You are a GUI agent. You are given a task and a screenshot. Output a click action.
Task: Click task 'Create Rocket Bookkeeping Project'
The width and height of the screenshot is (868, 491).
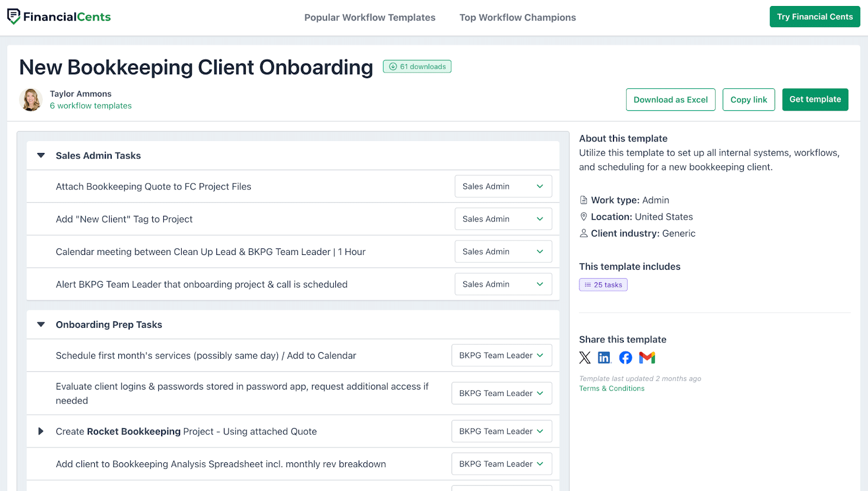pyautogui.click(x=186, y=431)
